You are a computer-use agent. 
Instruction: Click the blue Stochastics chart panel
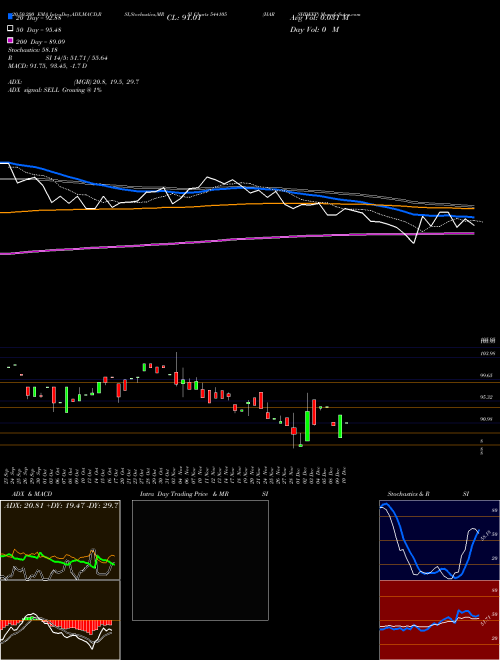point(439,540)
